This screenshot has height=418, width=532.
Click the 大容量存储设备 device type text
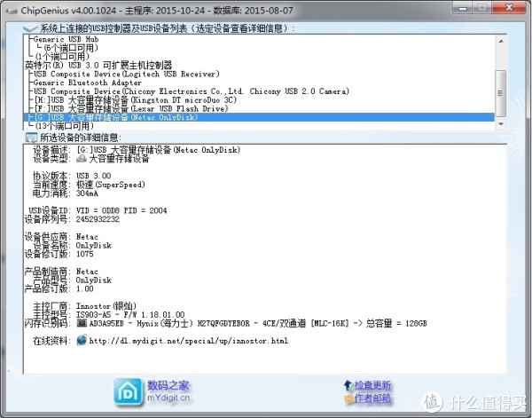(x=119, y=159)
